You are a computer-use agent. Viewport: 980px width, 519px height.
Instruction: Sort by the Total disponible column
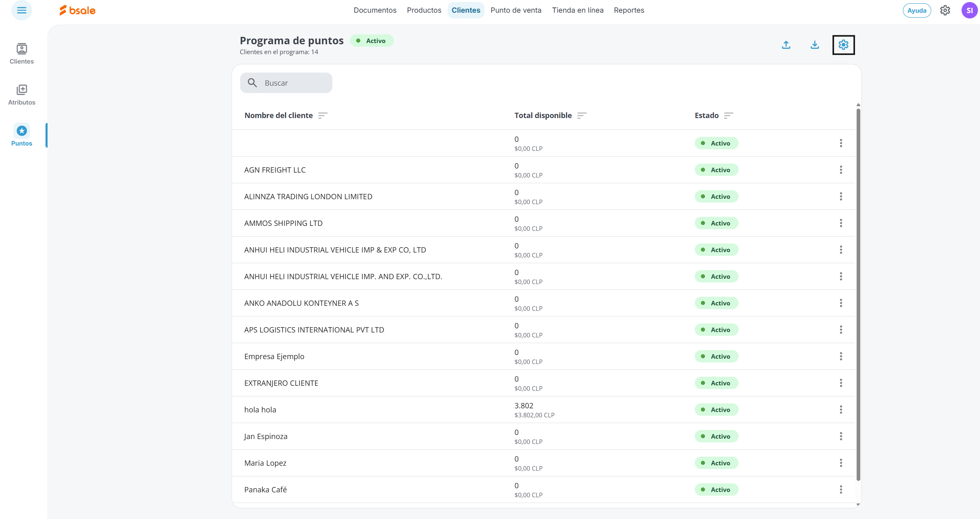[x=582, y=116]
